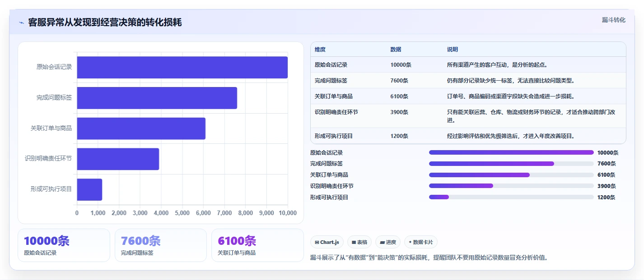Click the 7600条 cell in the table
The width and height of the screenshot is (644, 280).
[x=399, y=81]
